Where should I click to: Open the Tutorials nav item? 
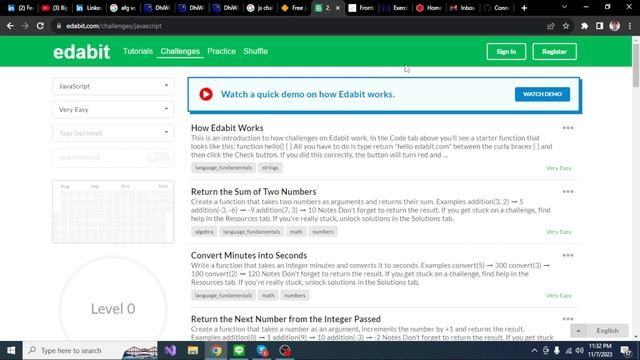(138, 51)
